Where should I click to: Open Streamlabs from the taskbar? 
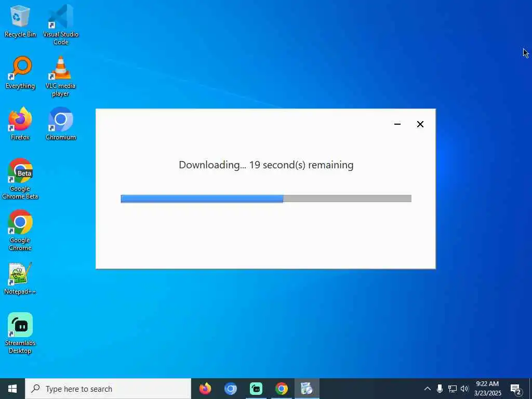pyautogui.click(x=256, y=389)
